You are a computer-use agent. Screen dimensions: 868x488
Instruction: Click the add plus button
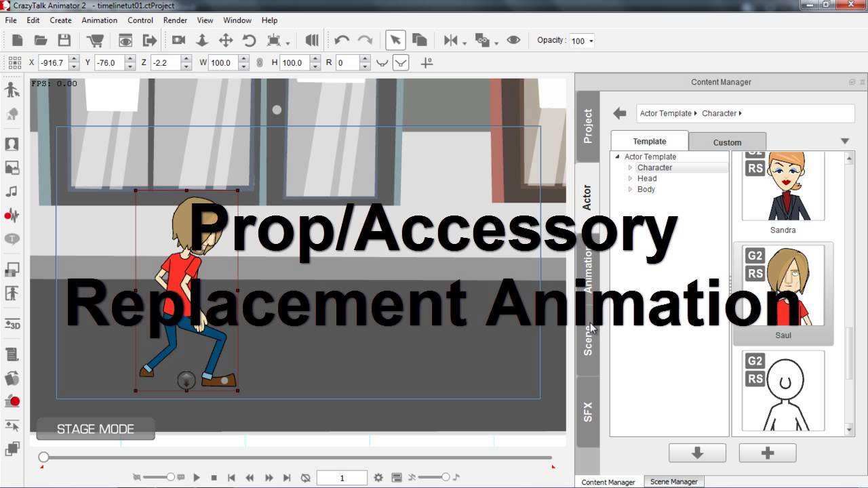click(768, 453)
